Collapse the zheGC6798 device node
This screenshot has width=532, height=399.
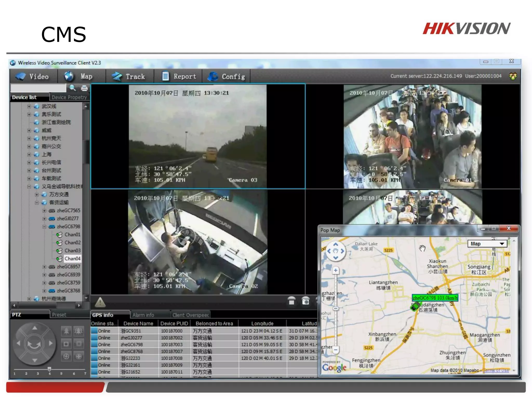pyautogui.click(x=44, y=227)
